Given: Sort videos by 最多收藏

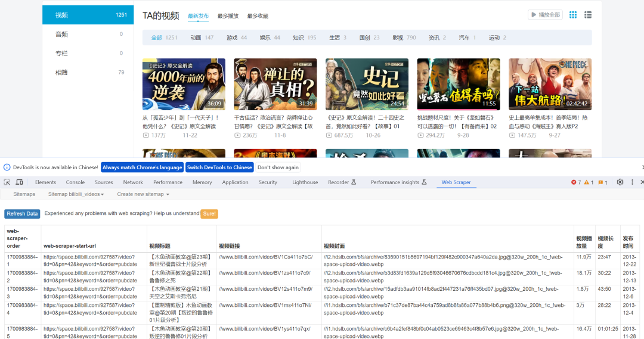Looking at the screenshot, I should click(258, 16).
